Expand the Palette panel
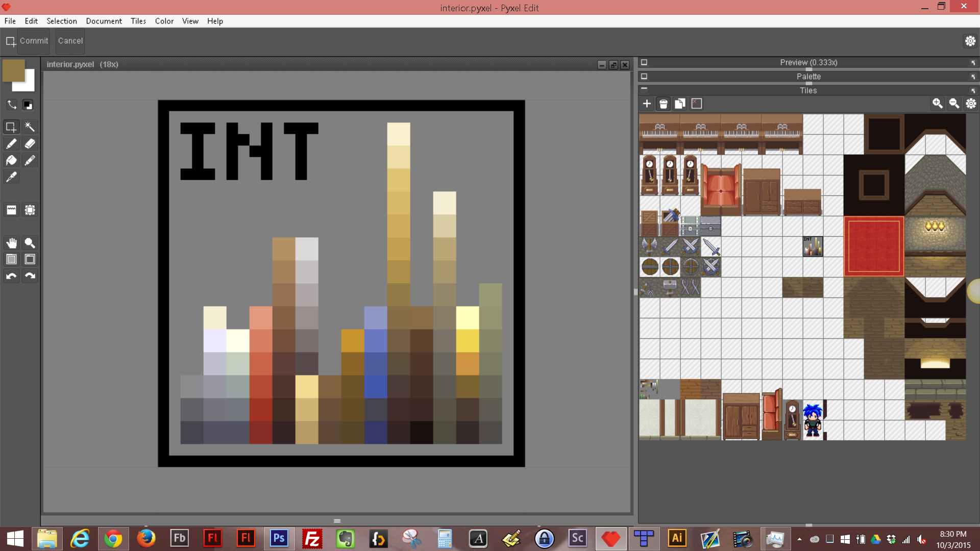980x551 pixels. pyautogui.click(x=644, y=76)
